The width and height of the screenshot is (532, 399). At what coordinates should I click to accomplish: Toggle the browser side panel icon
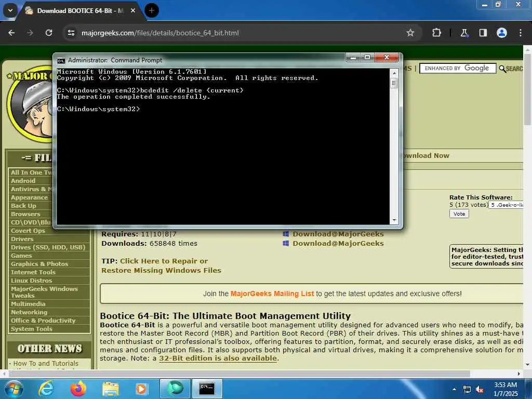(483, 33)
